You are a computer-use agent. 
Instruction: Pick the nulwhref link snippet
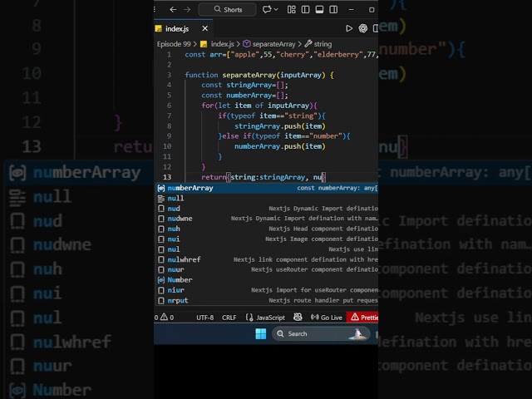[x=267, y=259]
